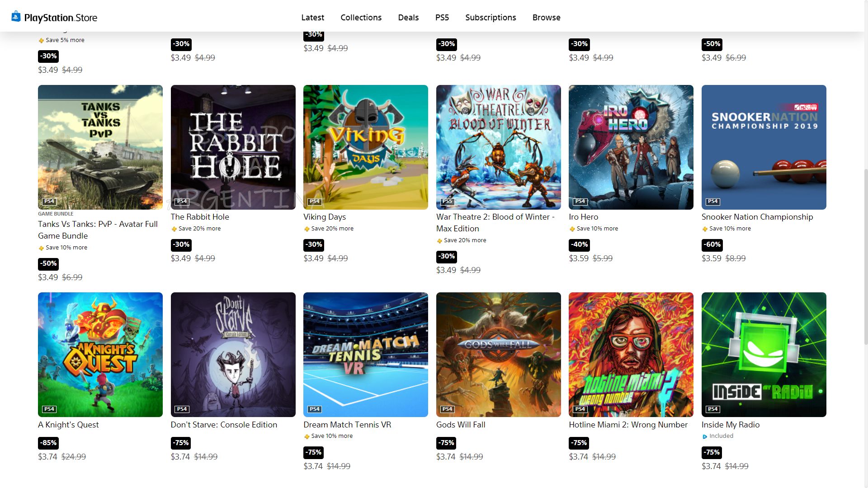Select the PS5 navigation item
This screenshot has height=488, width=868.
442,17
